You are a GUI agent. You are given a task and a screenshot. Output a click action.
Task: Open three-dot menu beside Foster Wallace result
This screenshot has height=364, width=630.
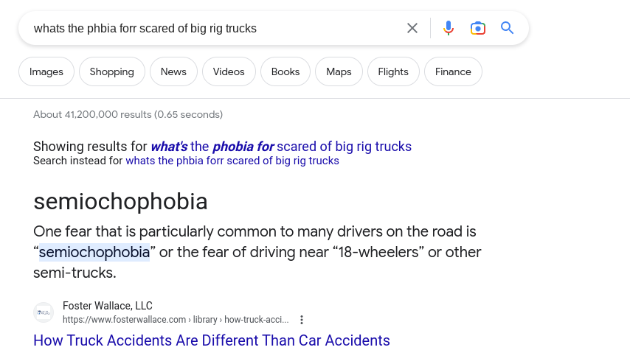[302, 320]
